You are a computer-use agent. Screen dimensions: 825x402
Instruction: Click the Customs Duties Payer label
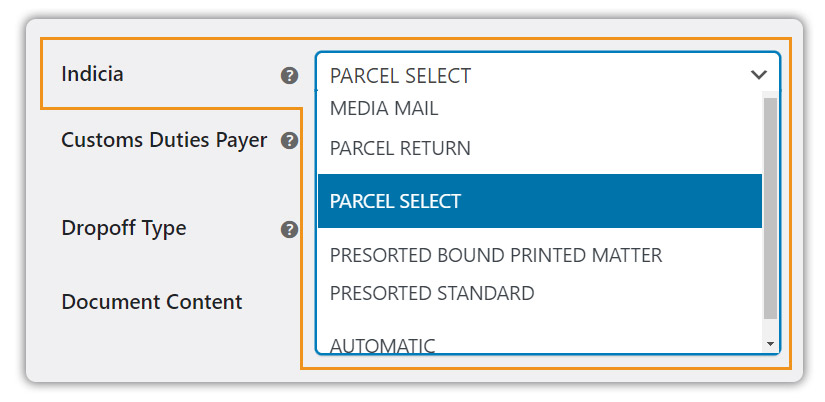[x=164, y=140]
